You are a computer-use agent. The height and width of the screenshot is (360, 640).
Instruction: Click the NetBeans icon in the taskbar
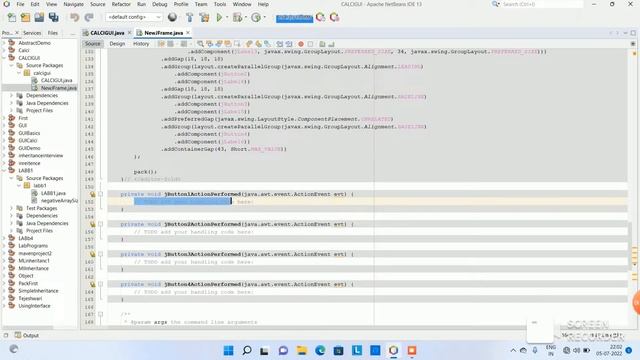point(393,350)
